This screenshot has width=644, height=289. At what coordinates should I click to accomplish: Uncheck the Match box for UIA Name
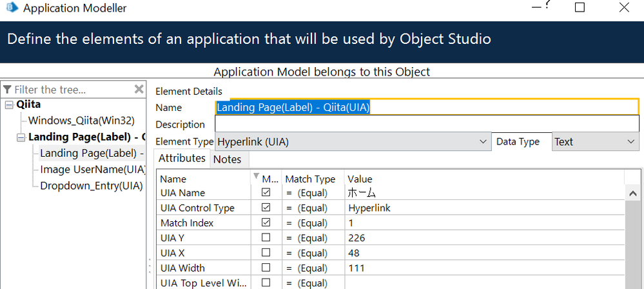click(x=266, y=192)
